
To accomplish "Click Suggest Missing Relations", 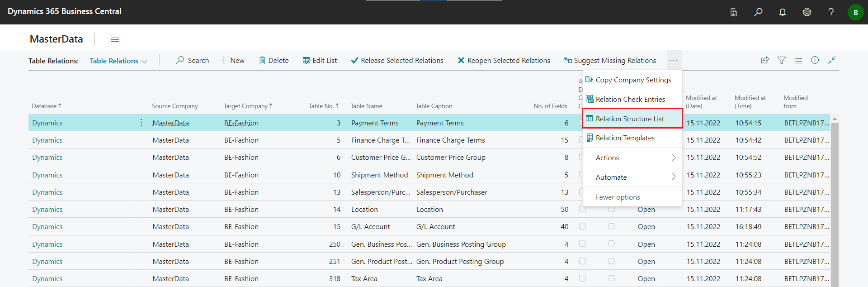I will 609,60.
